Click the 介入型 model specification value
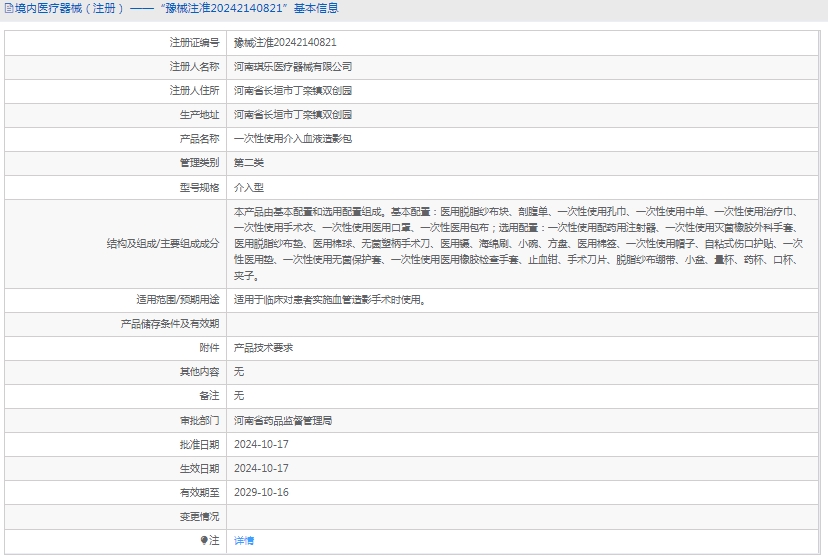Screen dimensions: 828x559 pyautogui.click(x=249, y=187)
